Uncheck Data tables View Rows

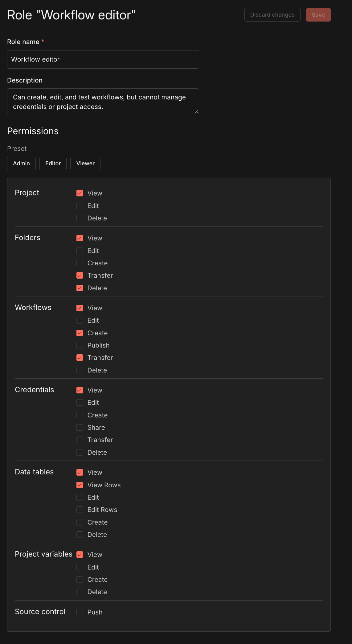[x=80, y=485]
